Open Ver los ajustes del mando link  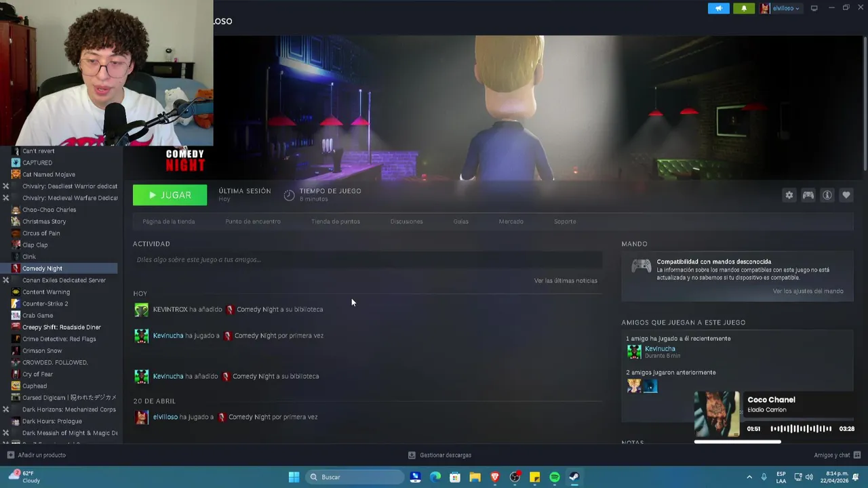pyautogui.click(x=808, y=291)
